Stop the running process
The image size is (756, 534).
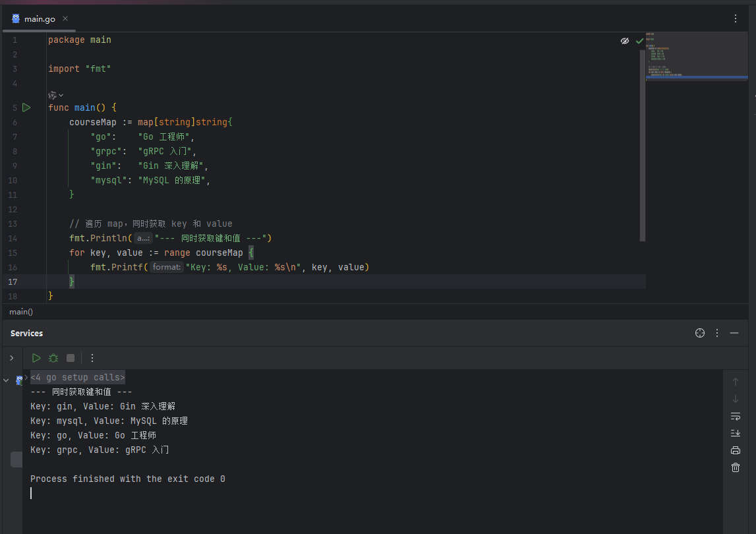coord(71,358)
